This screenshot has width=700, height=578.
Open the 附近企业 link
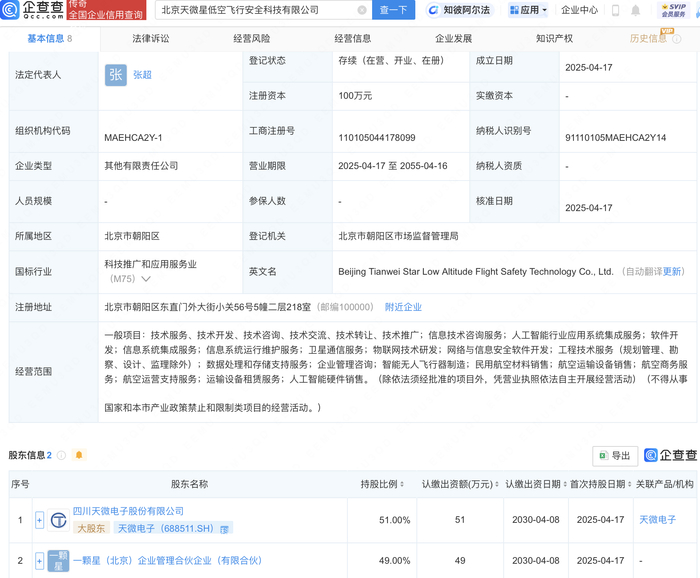(x=403, y=307)
